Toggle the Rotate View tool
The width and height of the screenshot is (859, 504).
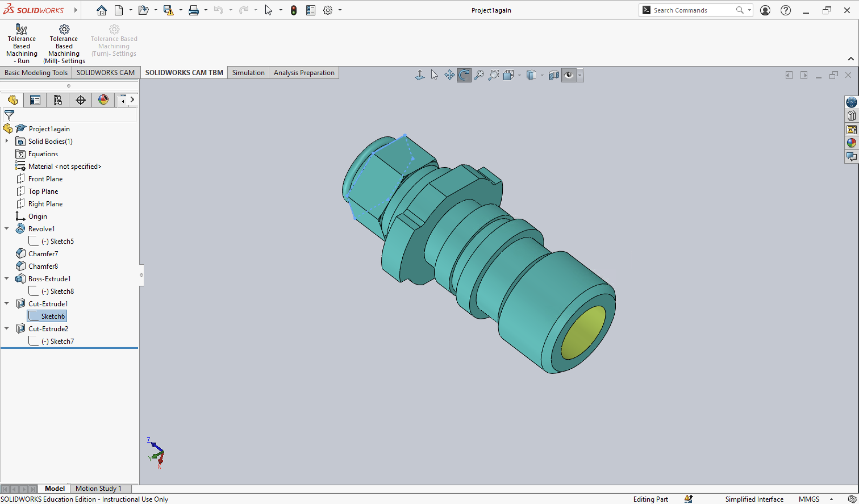click(464, 75)
